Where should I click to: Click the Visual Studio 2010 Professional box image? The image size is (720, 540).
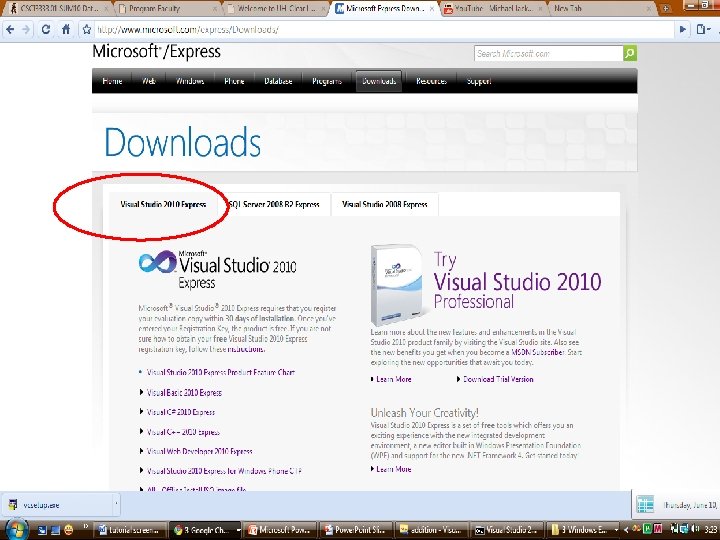tap(398, 285)
